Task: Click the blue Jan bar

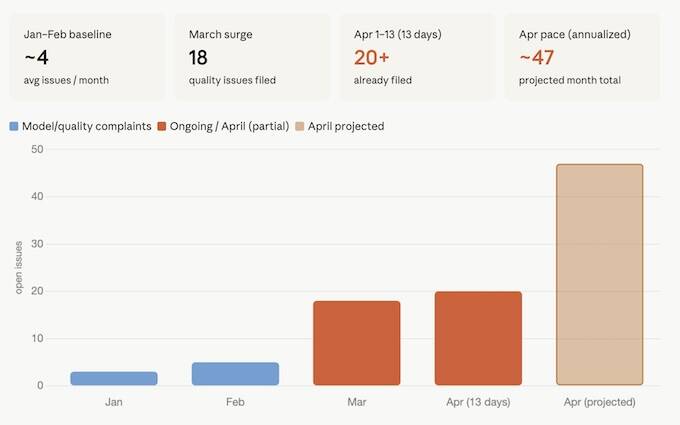Action: pyautogui.click(x=114, y=378)
